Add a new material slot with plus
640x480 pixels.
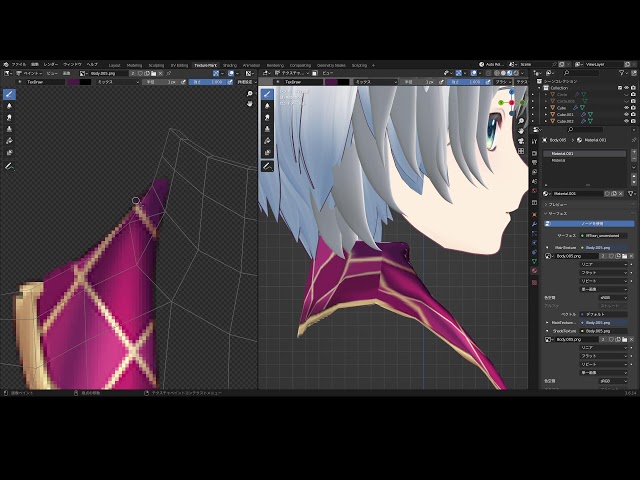(x=633, y=152)
